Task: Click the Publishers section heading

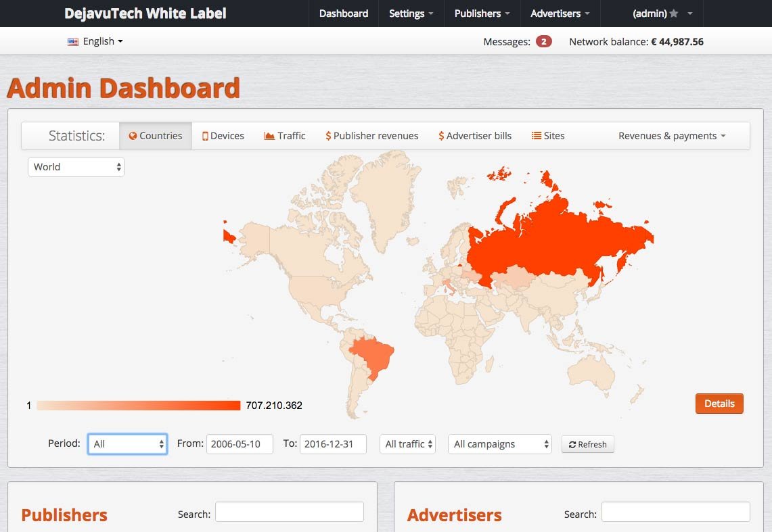Action: (64, 515)
